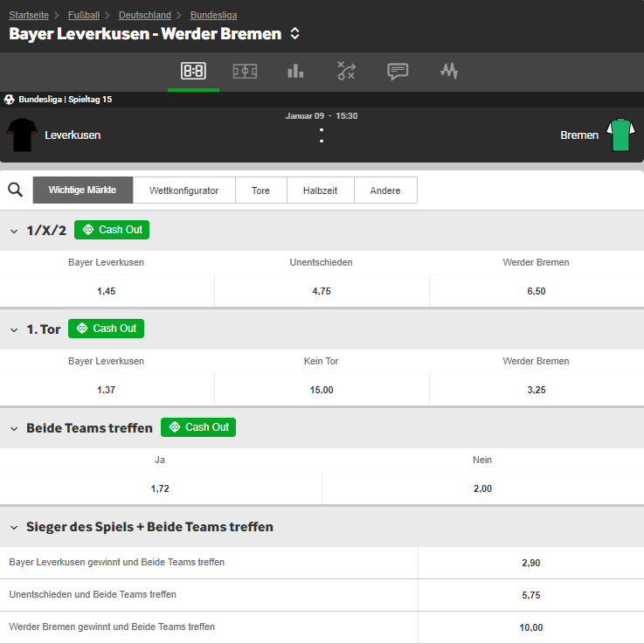The width and height of the screenshot is (644, 644).
Task: Collapse the Beide Teams treffen section
Action: pos(14,429)
